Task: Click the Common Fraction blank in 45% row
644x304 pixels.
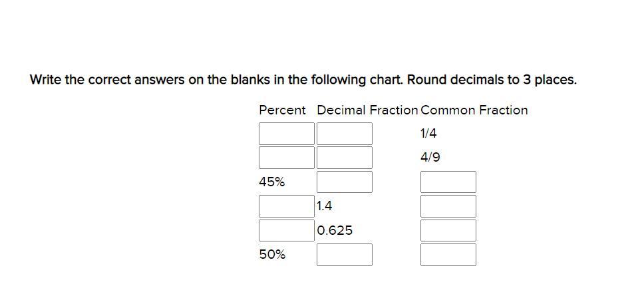Action: (448, 182)
